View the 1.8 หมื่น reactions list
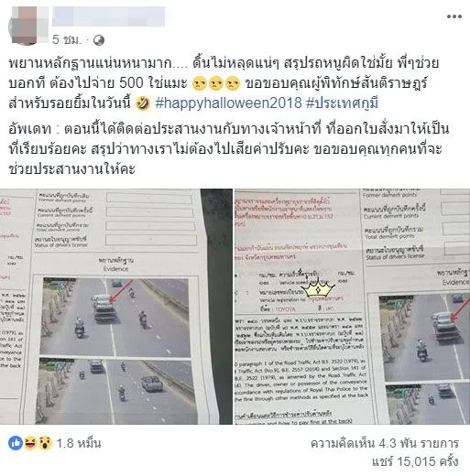The image size is (470, 476). click(x=79, y=443)
